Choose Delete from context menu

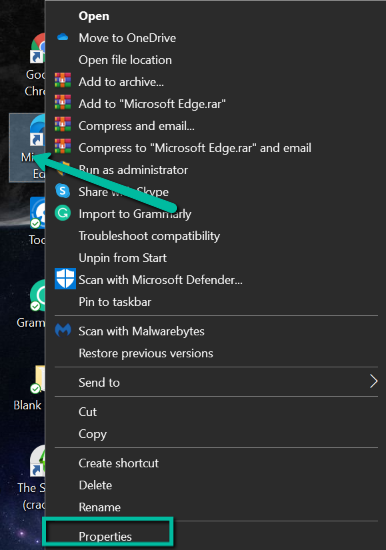[x=95, y=485]
